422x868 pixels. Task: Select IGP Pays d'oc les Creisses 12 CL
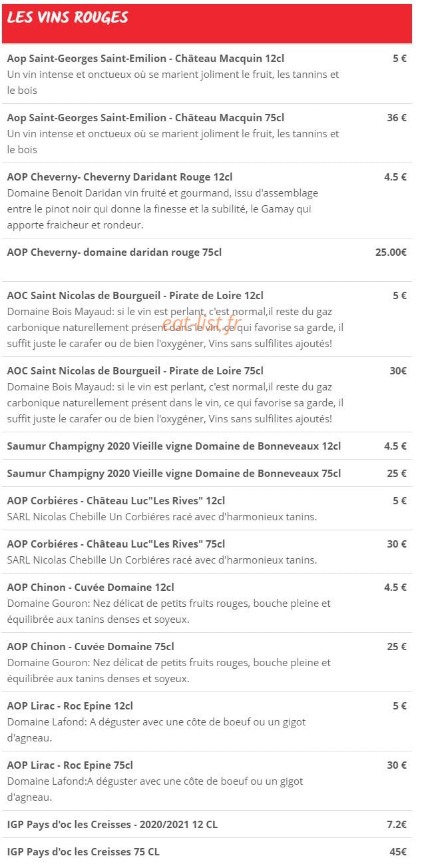207,824
